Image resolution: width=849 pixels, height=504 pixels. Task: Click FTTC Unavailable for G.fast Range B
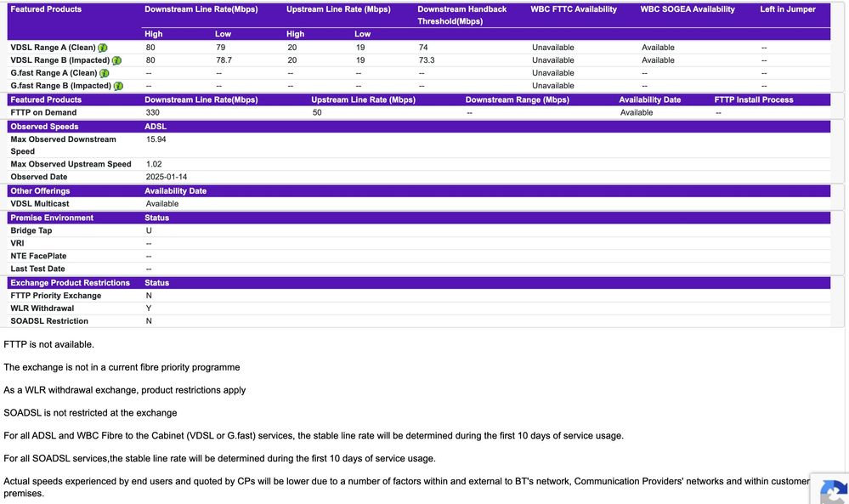click(x=552, y=86)
